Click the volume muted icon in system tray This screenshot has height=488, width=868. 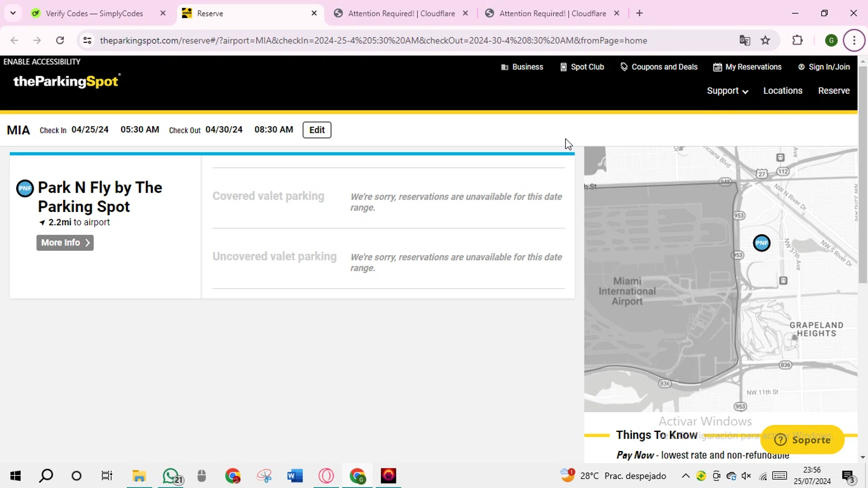[746, 476]
